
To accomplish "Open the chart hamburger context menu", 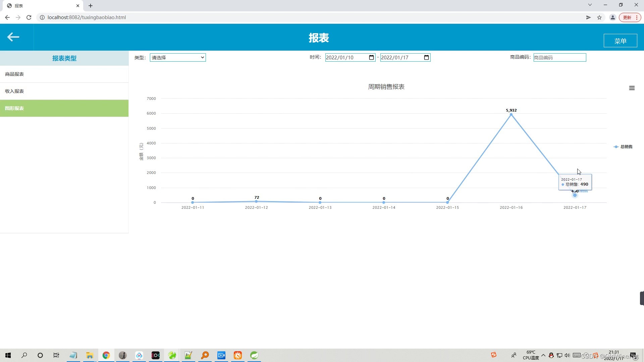I will coord(632,88).
